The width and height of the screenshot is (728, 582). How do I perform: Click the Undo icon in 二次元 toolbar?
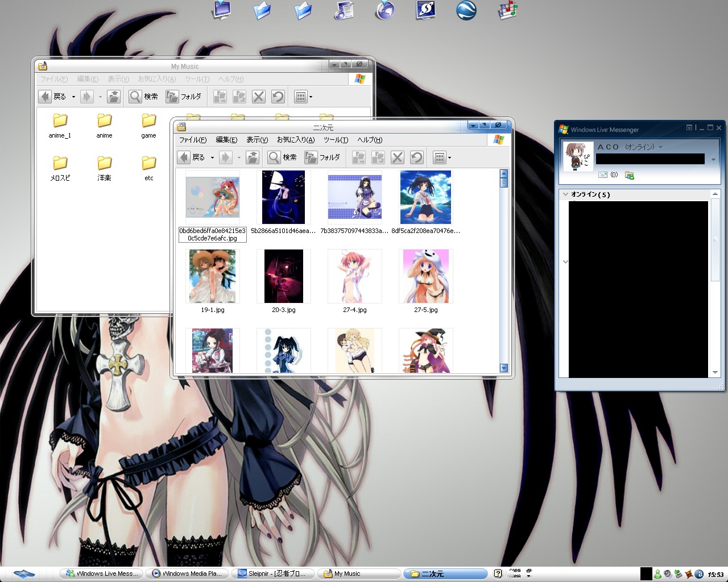[x=417, y=157]
